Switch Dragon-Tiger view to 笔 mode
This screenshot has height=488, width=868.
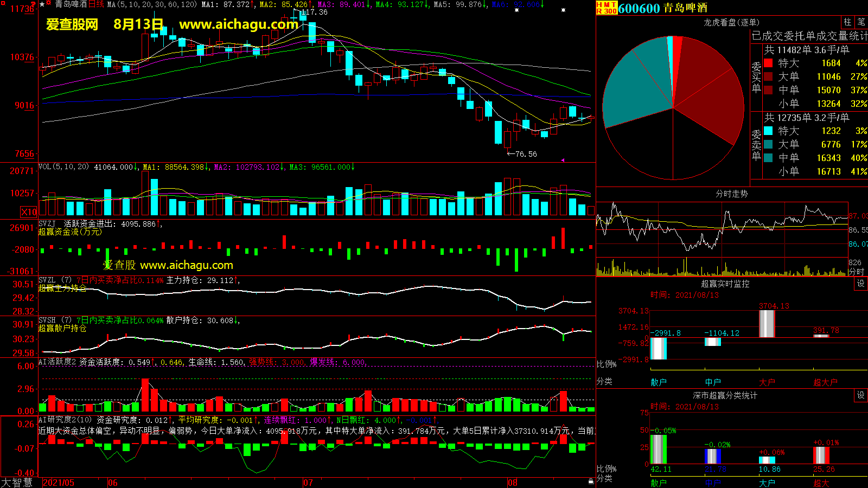pos(861,22)
